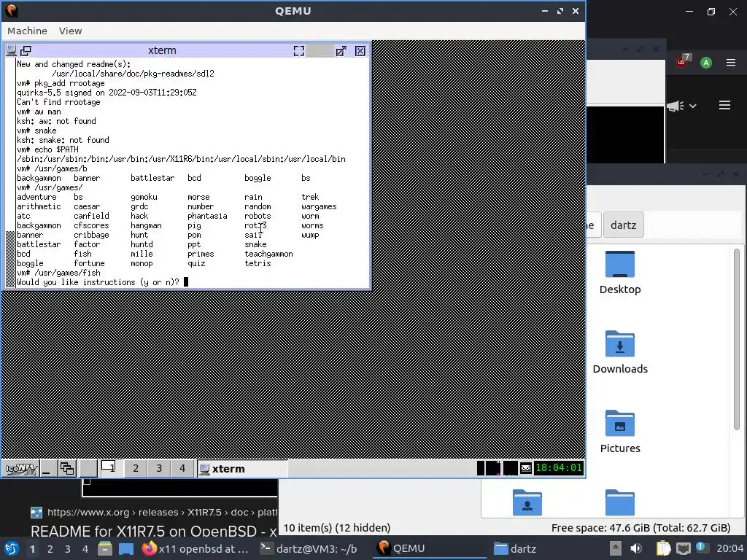Click the dartz path button in file manager
The width and height of the screenshot is (747, 560).
click(x=623, y=225)
